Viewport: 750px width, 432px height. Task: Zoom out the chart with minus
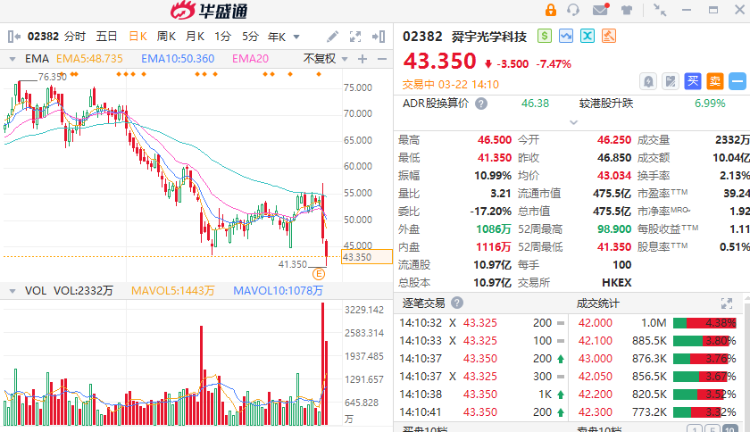click(382, 59)
